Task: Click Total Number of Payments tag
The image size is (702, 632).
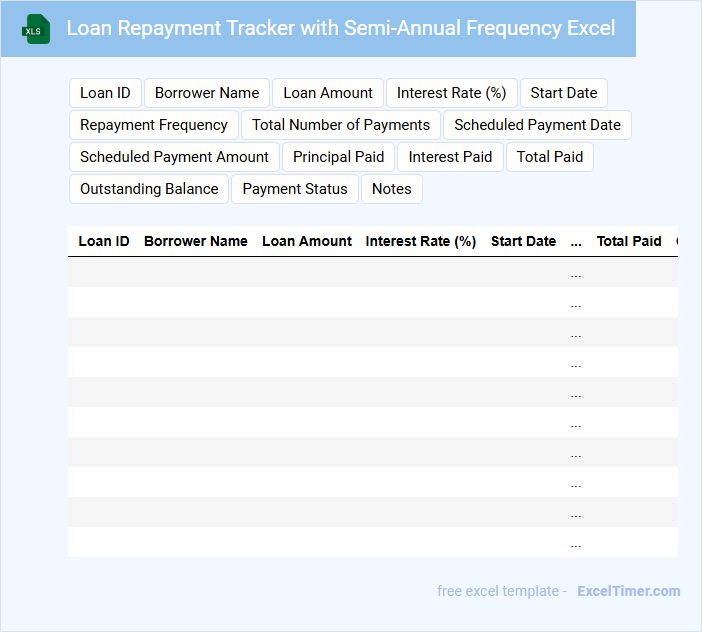Action: point(341,125)
